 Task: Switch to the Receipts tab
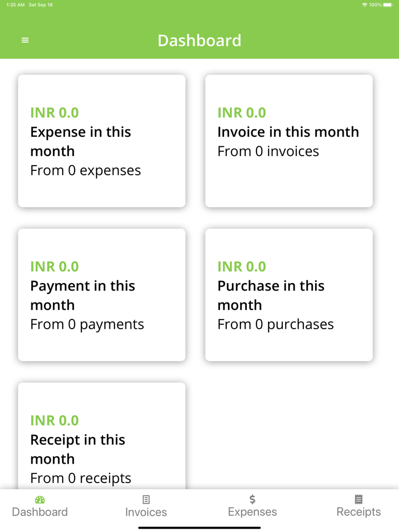coord(359,506)
